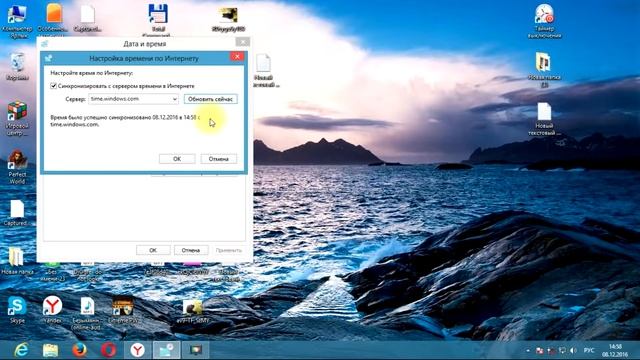
Task: Open the Captured file on left desktop edge
Action: [17, 209]
